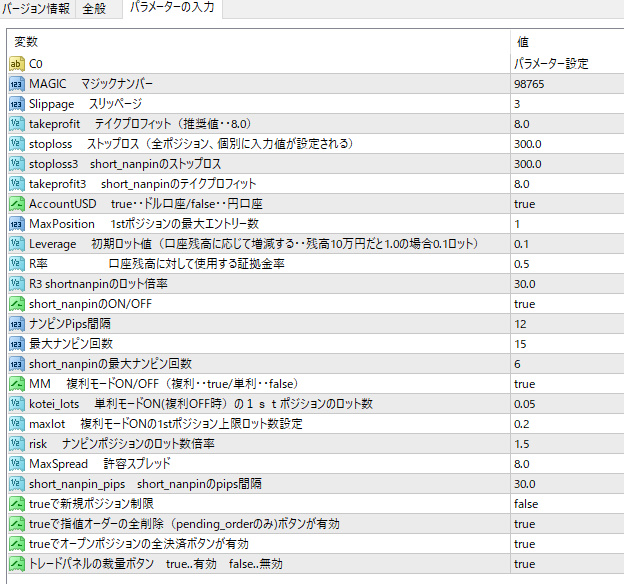Click boolean icon beside trueで新規ポジション制限

coord(17,504)
